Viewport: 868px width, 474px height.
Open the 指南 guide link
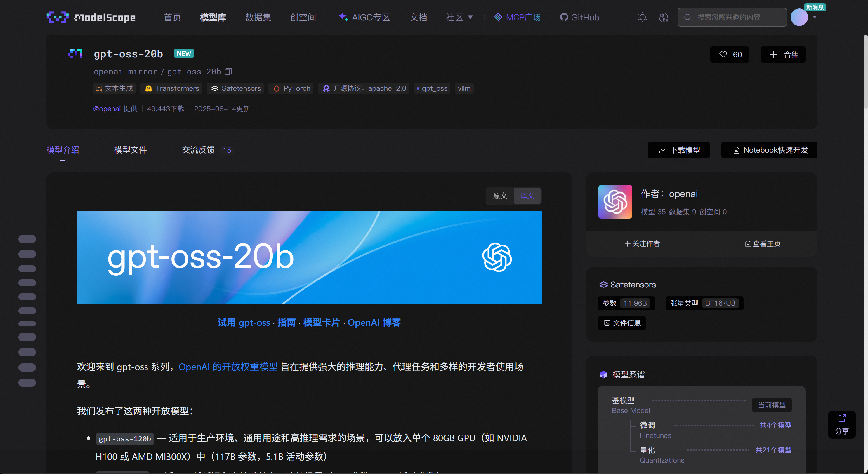(287, 323)
